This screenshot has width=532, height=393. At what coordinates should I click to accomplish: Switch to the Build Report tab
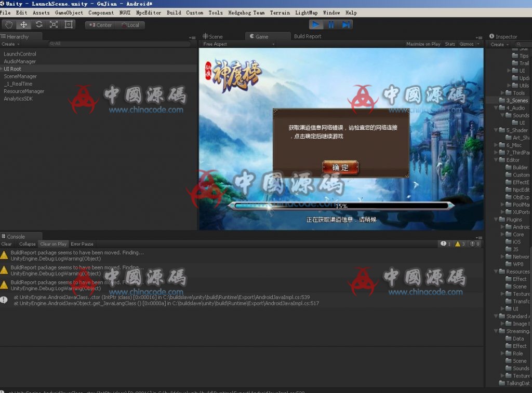click(308, 36)
